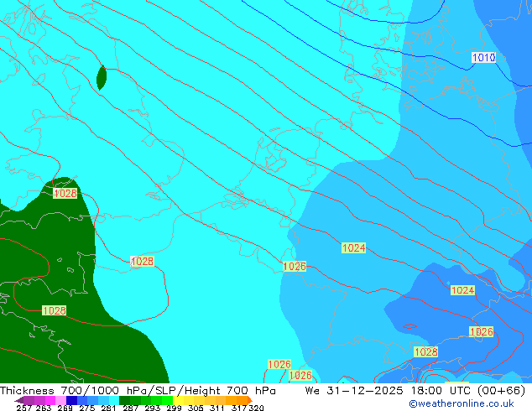Click the small dark green oval at the top-left
532x411 pixels.
pos(102,78)
